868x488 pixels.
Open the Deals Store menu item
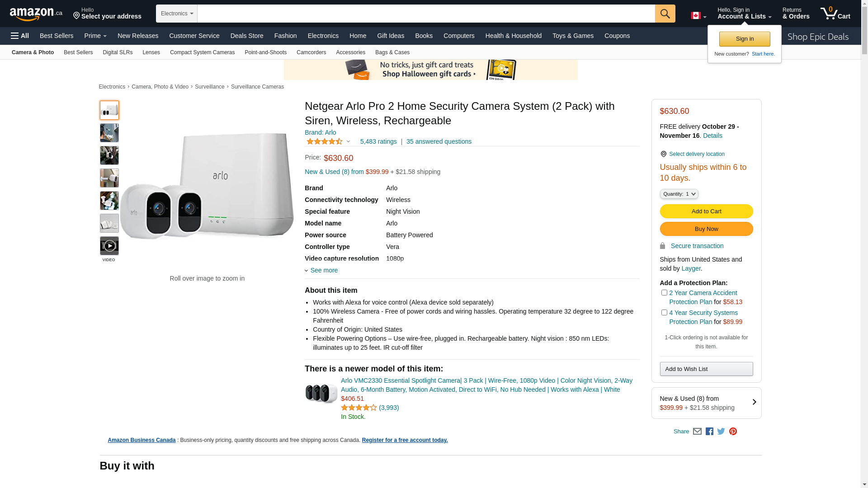pyautogui.click(x=246, y=36)
